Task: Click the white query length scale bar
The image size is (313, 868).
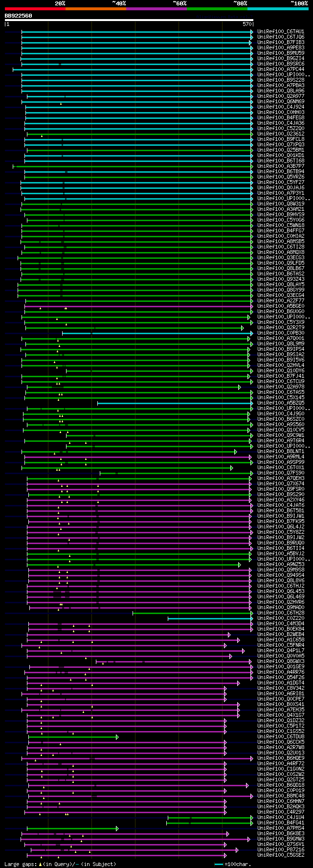Action: pos(129,20)
